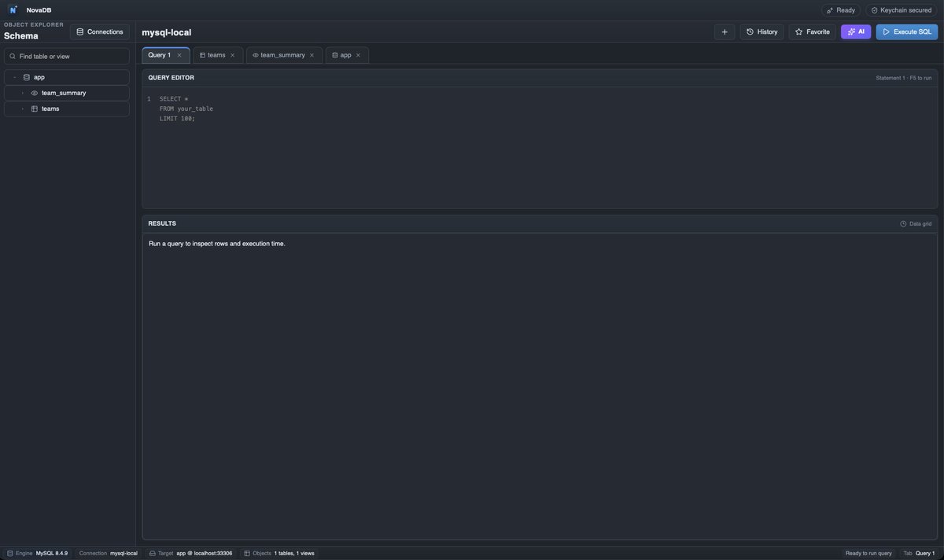
Task: Click 'Ready to run query' status text
Action: pos(868,553)
